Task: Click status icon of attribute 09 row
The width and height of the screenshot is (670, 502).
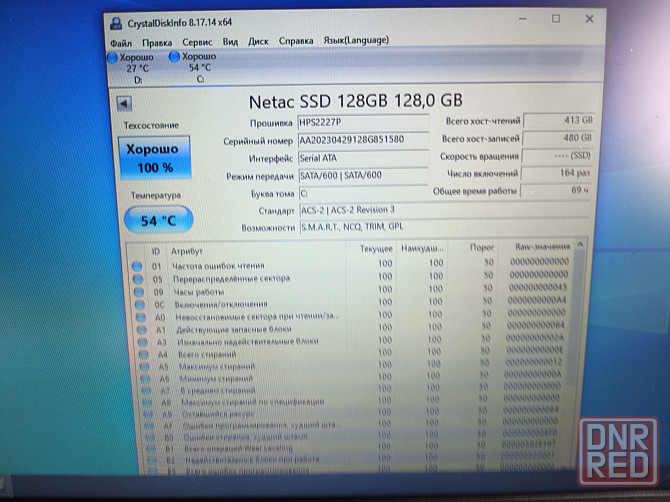Action: pos(139,292)
